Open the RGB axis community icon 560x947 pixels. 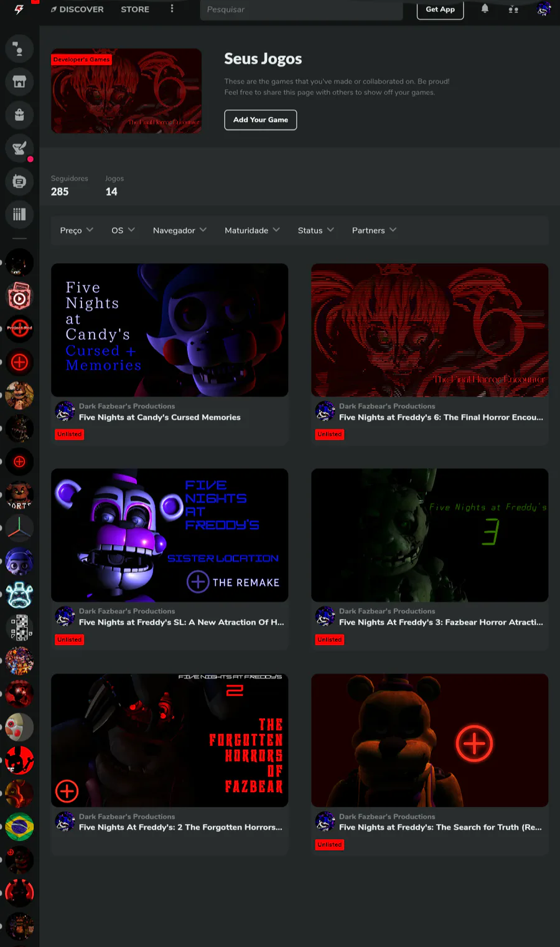click(19, 528)
